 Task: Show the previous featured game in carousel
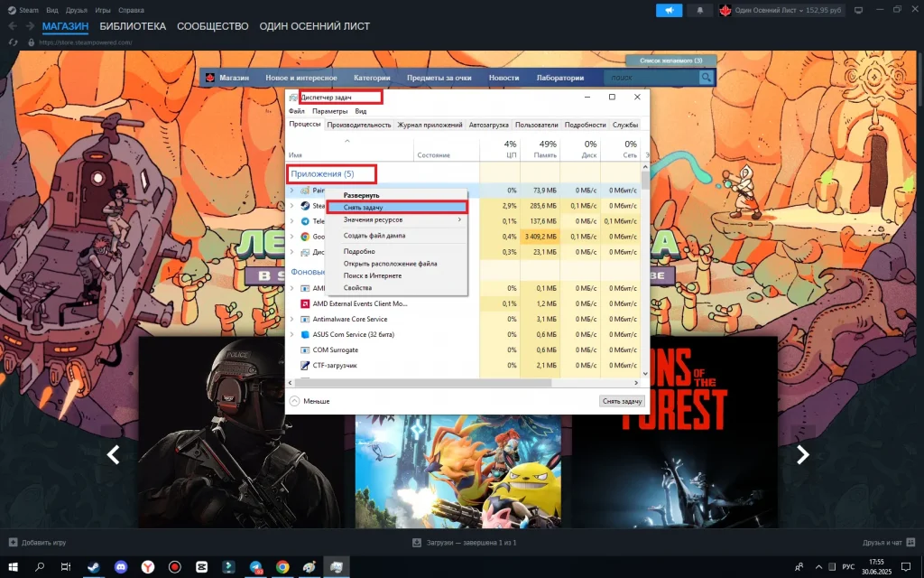click(x=113, y=454)
